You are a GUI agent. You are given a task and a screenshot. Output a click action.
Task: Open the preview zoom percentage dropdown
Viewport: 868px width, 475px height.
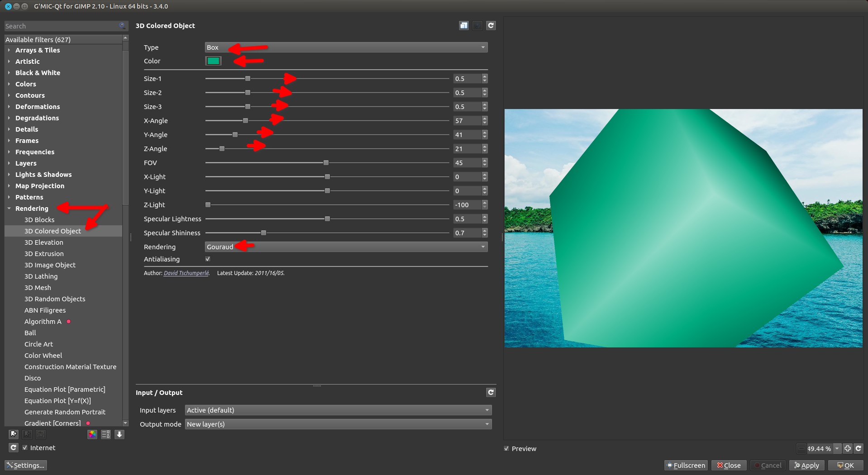pyautogui.click(x=837, y=448)
